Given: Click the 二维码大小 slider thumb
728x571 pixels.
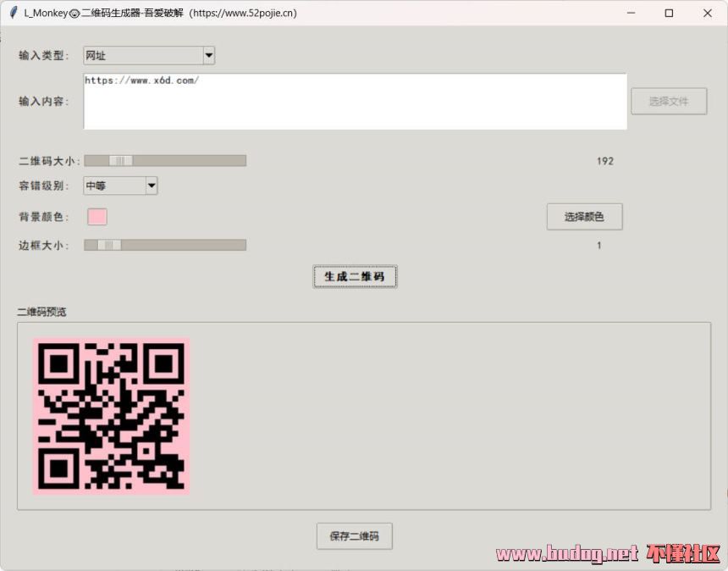Looking at the screenshot, I should pos(121,161).
